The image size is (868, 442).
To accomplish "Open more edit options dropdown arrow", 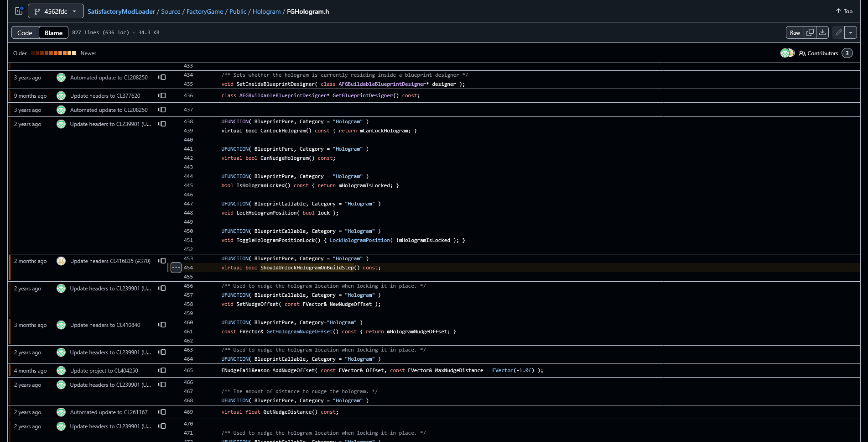I will tap(851, 32).
